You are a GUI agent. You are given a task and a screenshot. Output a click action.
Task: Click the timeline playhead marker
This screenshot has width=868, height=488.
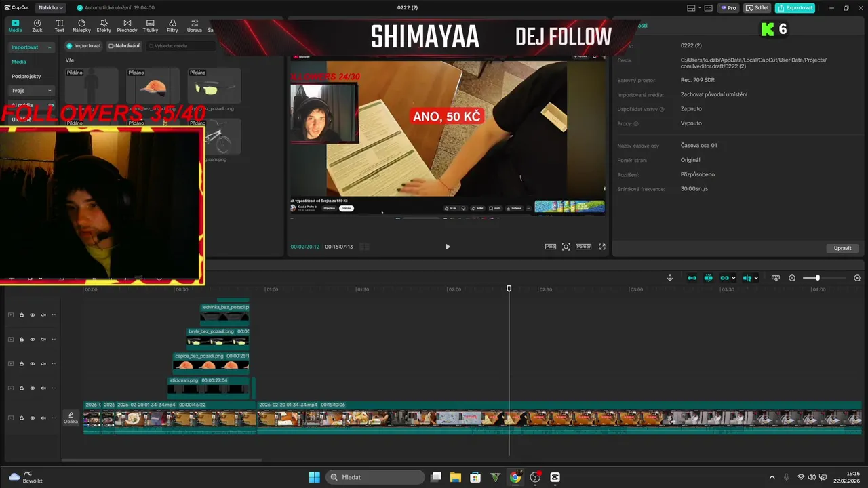[x=509, y=289]
